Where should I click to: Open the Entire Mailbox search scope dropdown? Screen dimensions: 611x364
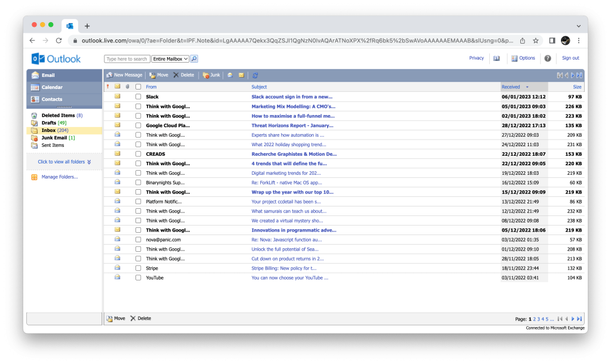(x=170, y=59)
